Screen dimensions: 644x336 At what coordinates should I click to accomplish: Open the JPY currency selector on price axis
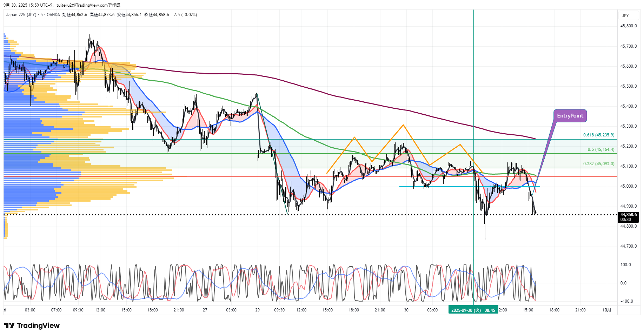[625, 16]
